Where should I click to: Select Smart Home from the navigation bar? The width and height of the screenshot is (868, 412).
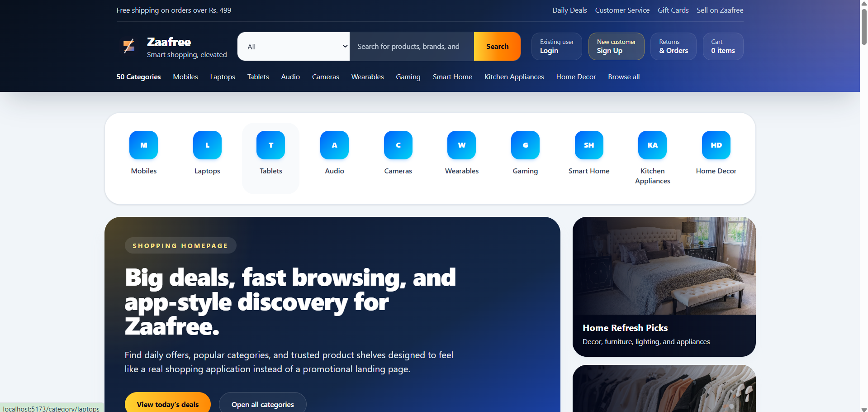[452, 77]
